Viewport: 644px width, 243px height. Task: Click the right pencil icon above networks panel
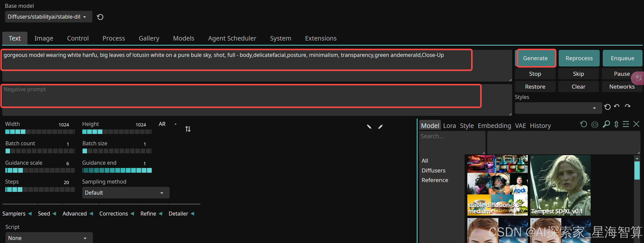pos(381,127)
